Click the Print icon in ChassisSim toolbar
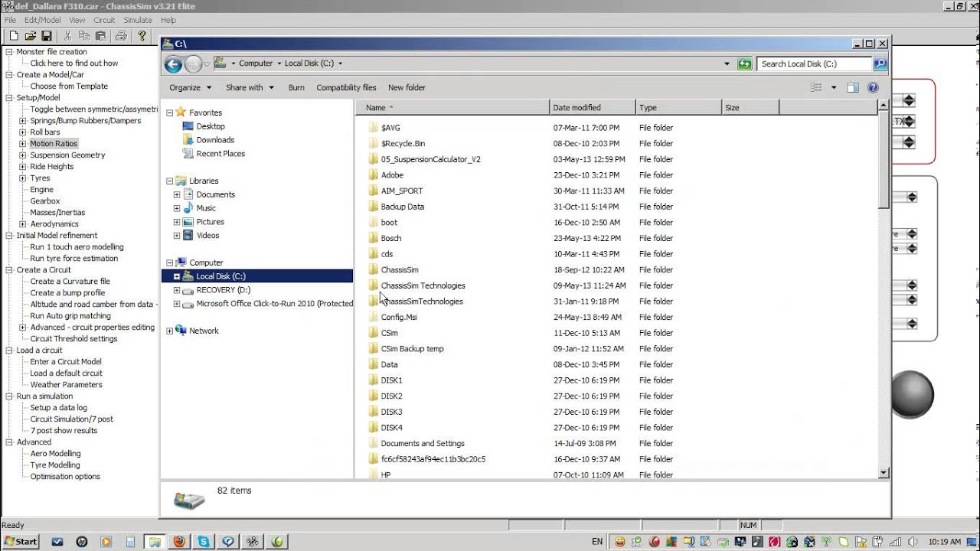980x551 pixels. pos(121,36)
